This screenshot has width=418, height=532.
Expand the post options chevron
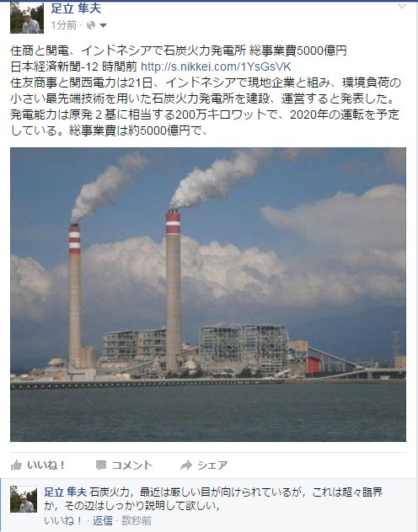coord(402,6)
